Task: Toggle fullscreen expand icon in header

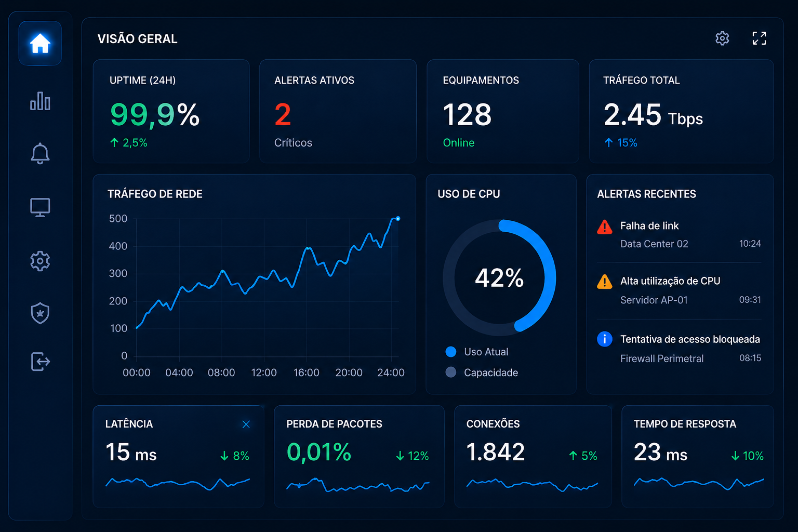Action: click(x=760, y=38)
